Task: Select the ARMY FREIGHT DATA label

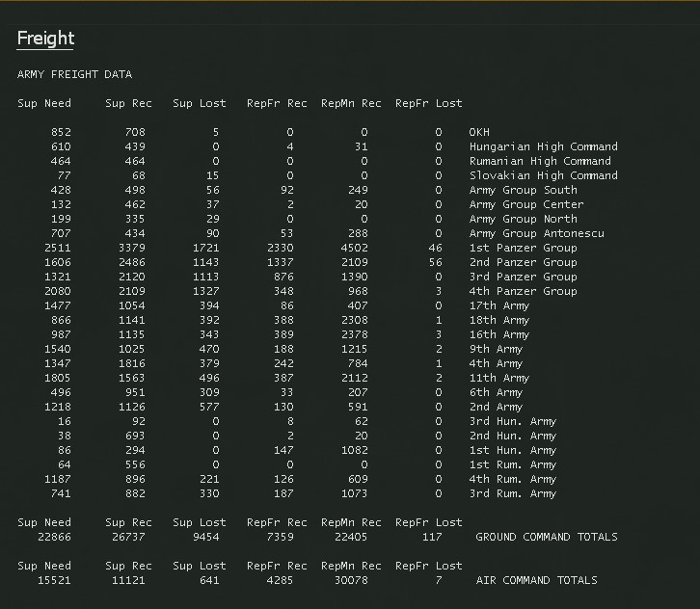Action: click(74, 74)
